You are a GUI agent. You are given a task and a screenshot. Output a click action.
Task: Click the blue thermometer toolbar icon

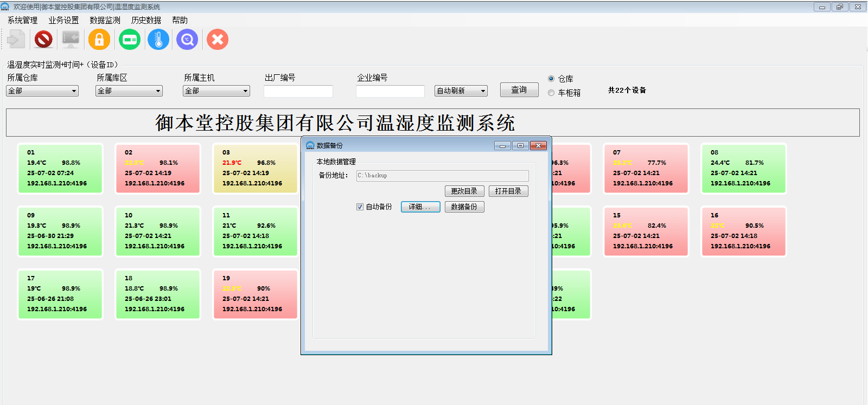158,40
